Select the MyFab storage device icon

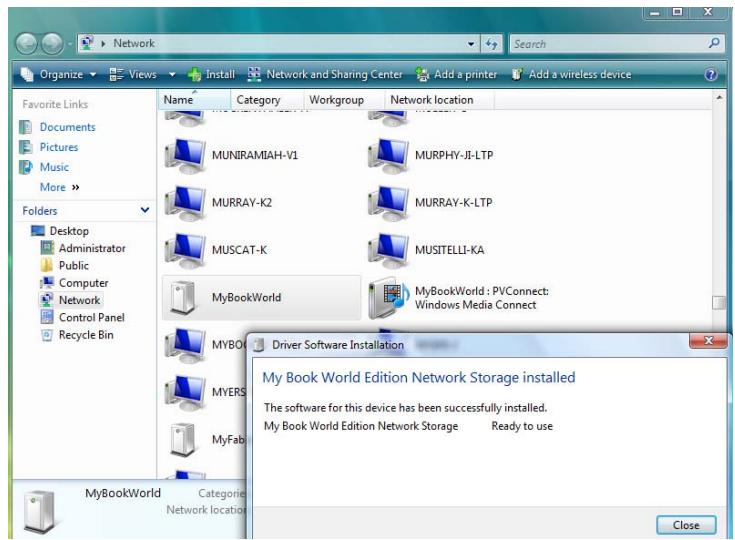(x=182, y=439)
